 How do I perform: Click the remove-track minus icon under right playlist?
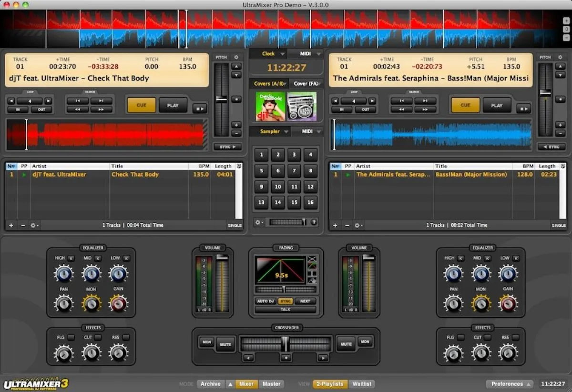[347, 225]
